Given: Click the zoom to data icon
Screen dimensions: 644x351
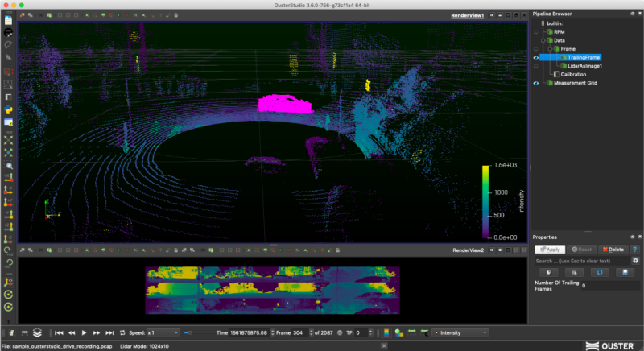Looking at the screenshot, I should [8, 153].
